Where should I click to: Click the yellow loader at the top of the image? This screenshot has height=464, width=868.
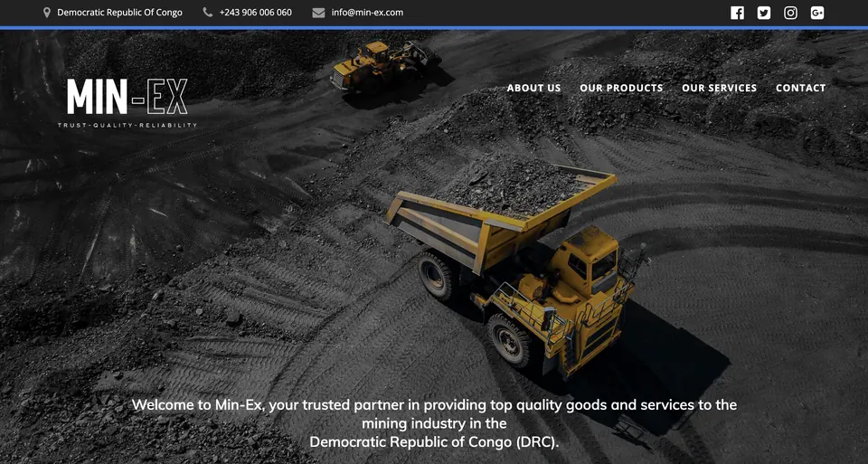coord(385,65)
